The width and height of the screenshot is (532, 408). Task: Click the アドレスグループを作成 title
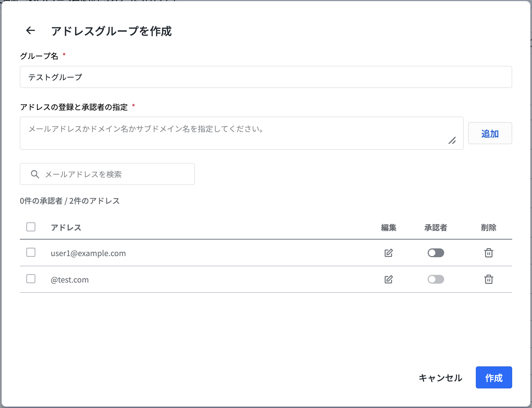[x=111, y=31]
